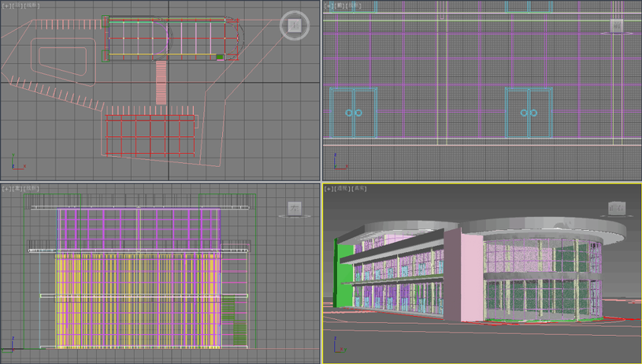Click the axis gizmo in the top viewport

pyautogui.click(x=17, y=162)
